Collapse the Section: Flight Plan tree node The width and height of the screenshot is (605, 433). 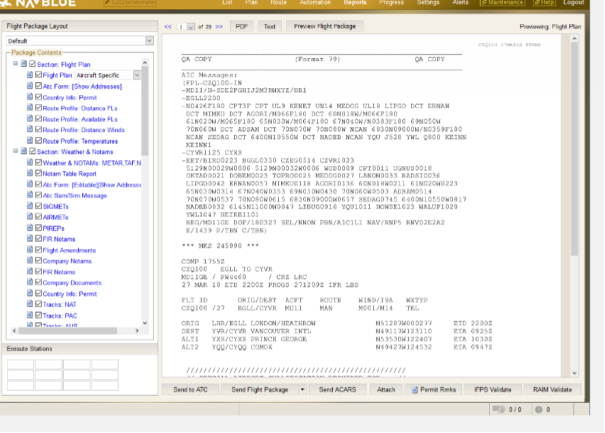(x=15, y=63)
